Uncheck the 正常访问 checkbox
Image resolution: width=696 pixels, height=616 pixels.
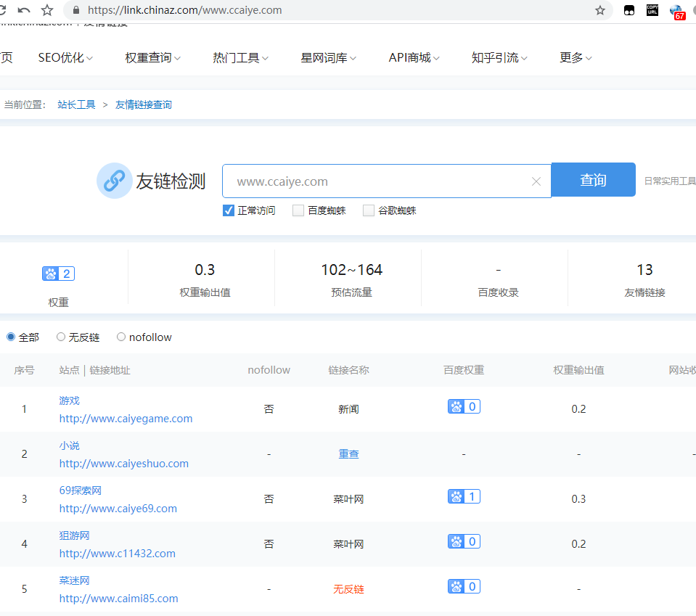pyautogui.click(x=229, y=210)
